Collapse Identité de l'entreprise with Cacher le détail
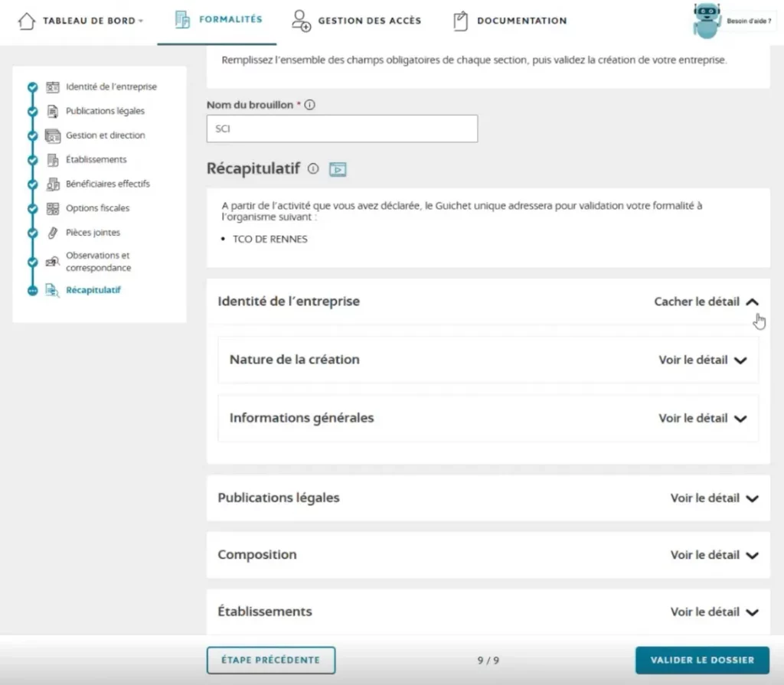Screen dimensions: 784x685 (706, 302)
